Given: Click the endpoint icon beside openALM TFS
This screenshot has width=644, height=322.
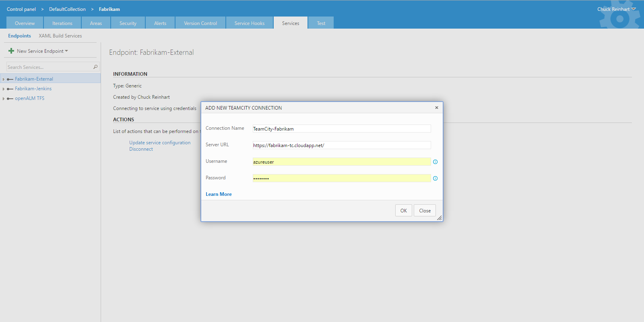Looking at the screenshot, I should click(10, 98).
